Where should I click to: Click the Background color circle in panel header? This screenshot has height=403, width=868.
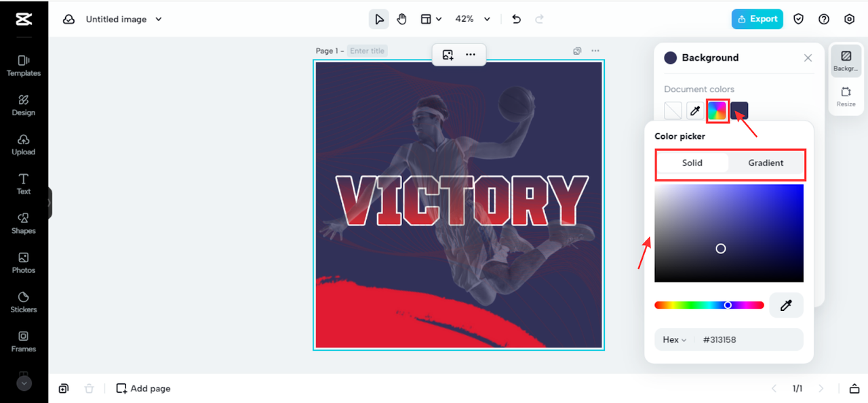(x=671, y=58)
